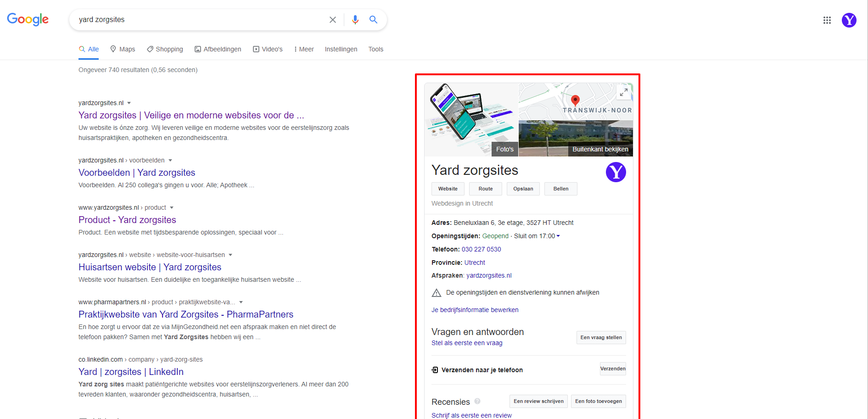
Task: Expand the Openingstijden dropdown
Action: point(558,236)
